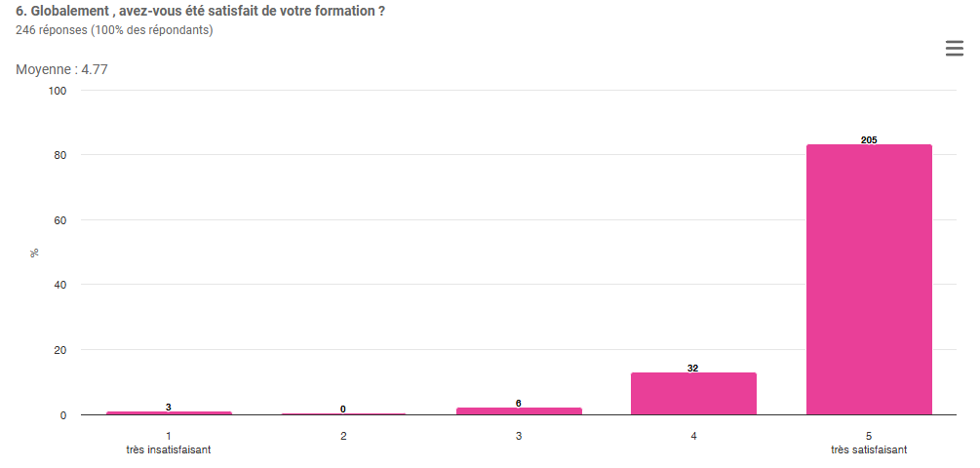Select the 32 data label above bar
The height and width of the screenshot is (468, 980).
click(x=693, y=369)
